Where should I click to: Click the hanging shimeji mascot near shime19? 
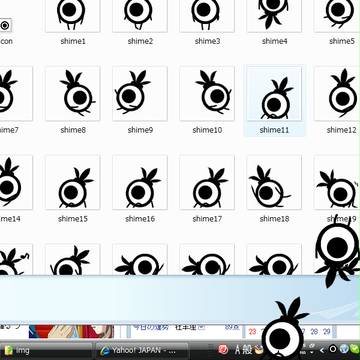click(337, 252)
